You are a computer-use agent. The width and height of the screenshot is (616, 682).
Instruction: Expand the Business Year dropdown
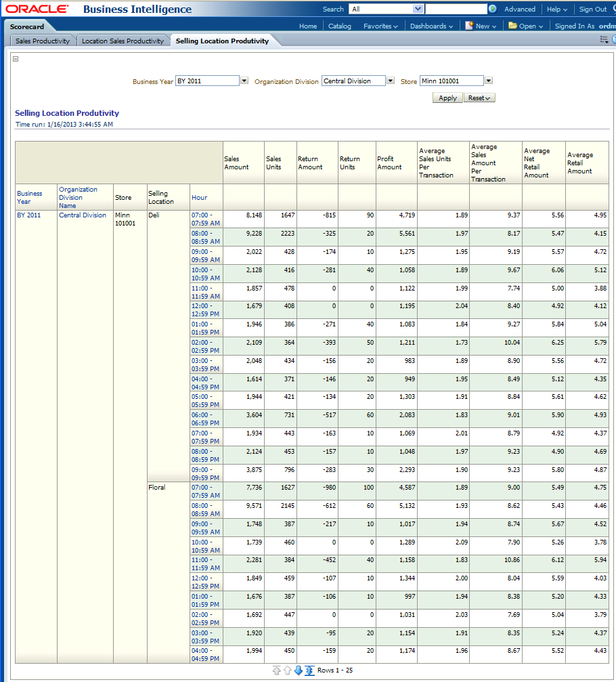coord(244,81)
